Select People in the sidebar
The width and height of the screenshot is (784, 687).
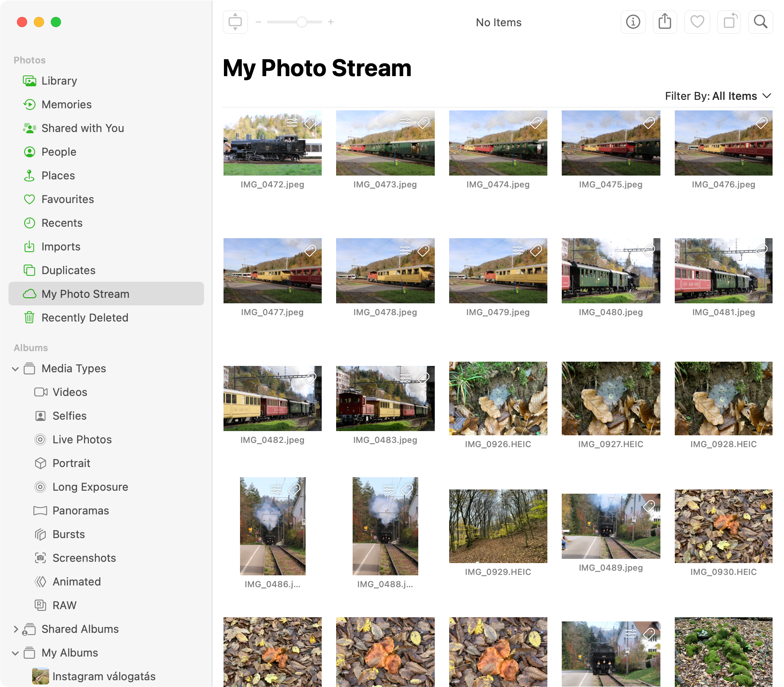(106, 152)
